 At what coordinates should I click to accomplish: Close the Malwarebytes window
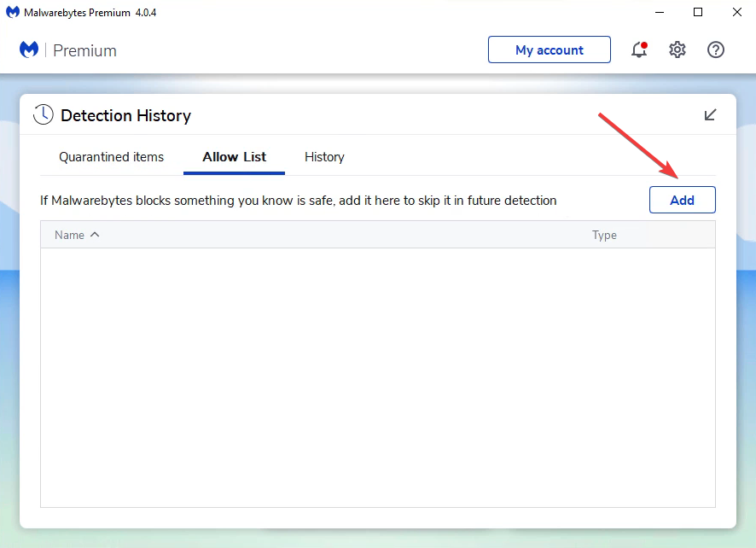736,12
